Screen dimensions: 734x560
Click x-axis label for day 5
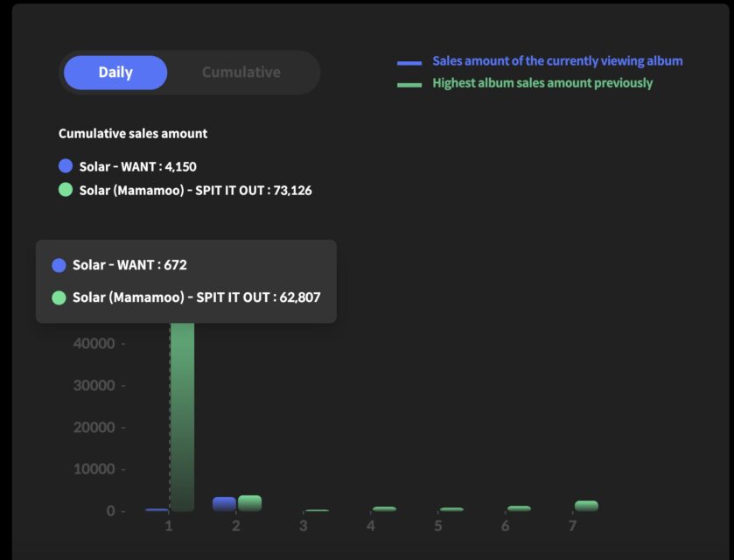(x=438, y=526)
